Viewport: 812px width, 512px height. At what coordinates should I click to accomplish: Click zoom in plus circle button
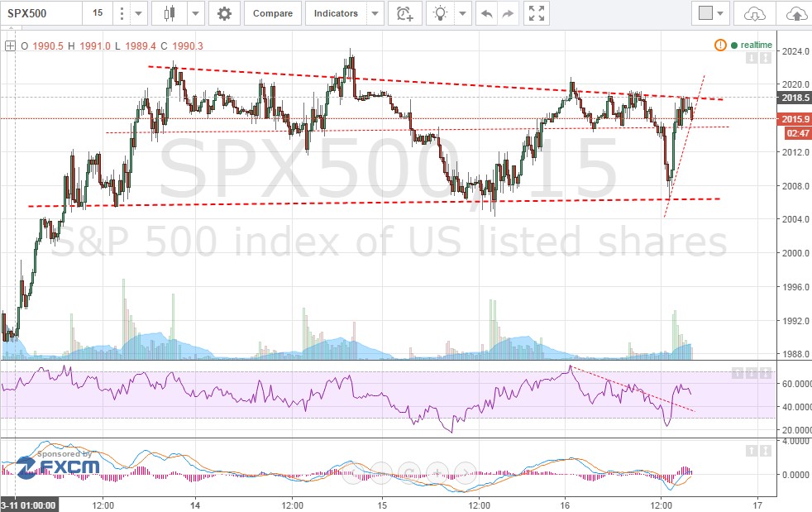[x=437, y=472]
